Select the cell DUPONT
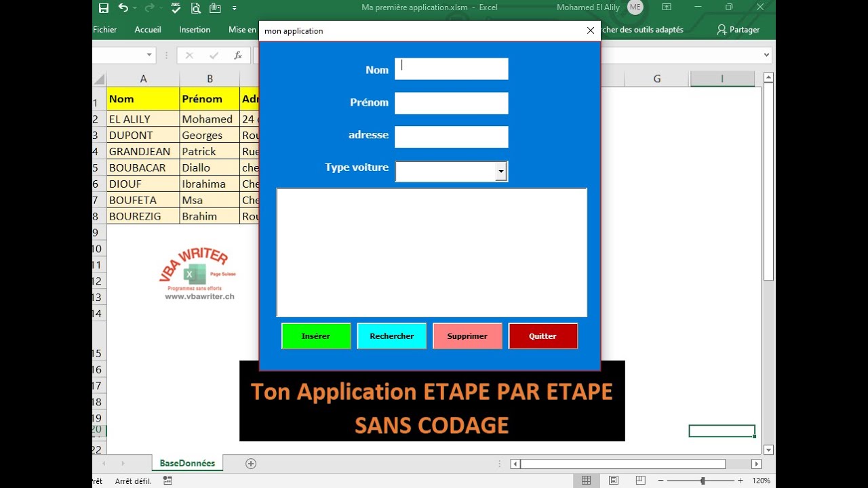The height and width of the screenshot is (488, 868). [x=143, y=135]
